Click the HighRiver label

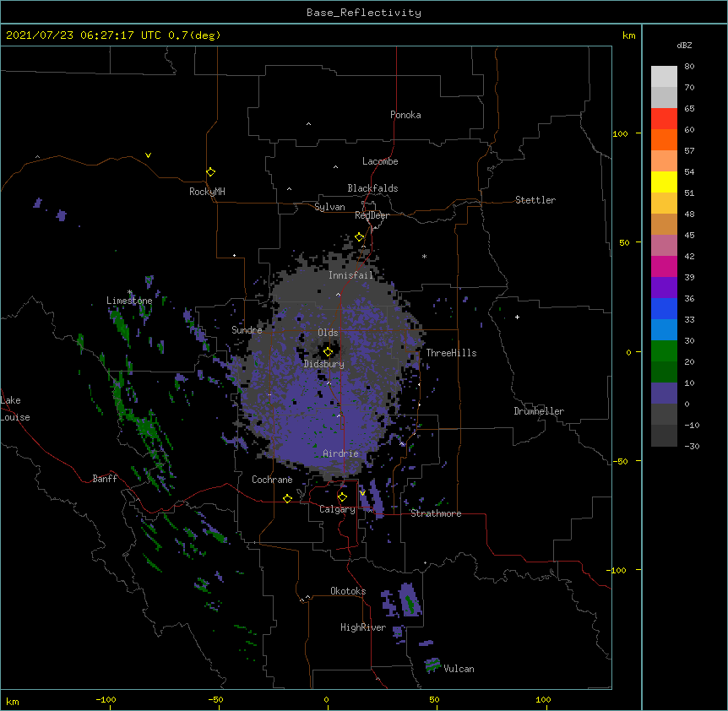click(363, 627)
